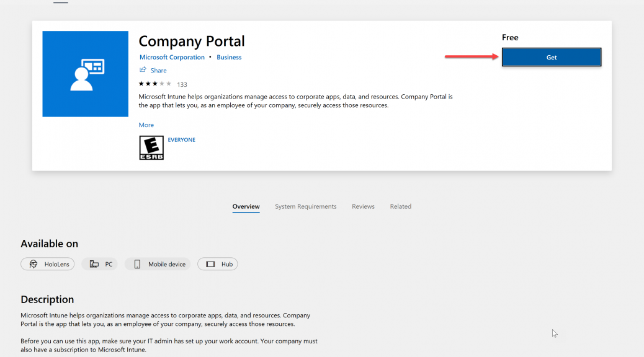The height and width of the screenshot is (357, 644).
Task: Open the Related tab
Action: (400, 206)
